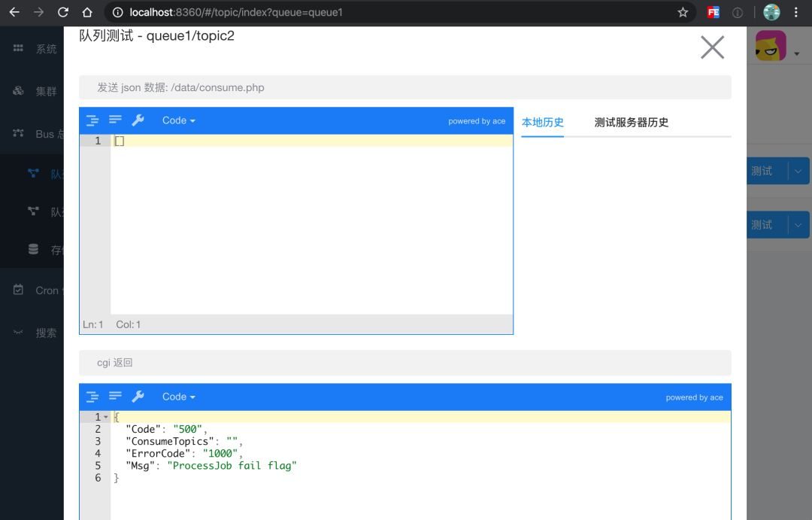Open the FE browser extension
This screenshot has width=812, height=520.
(x=713, y=13)
